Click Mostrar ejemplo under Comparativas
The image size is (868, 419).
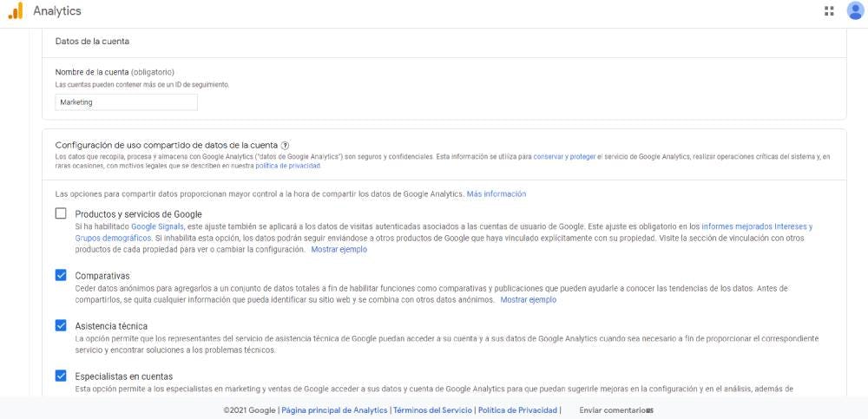coord(528,300)
